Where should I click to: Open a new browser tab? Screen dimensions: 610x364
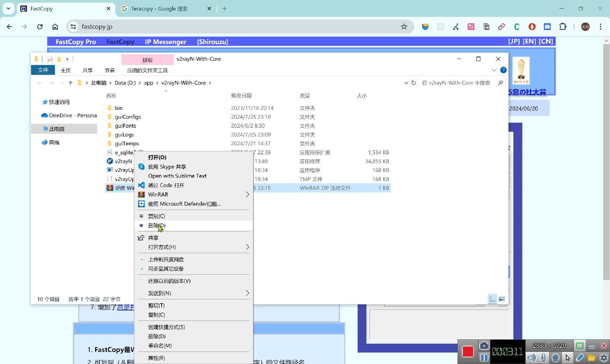[224, 9]
